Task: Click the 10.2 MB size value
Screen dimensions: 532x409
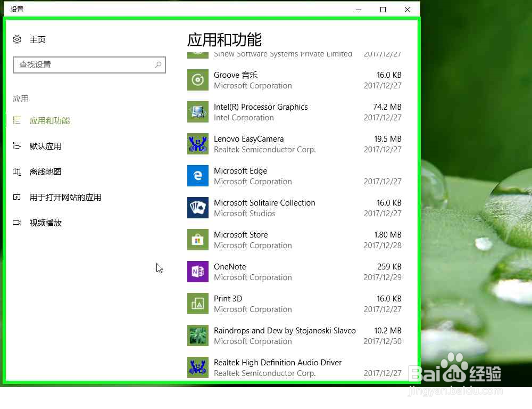Action: click(388, 331)
